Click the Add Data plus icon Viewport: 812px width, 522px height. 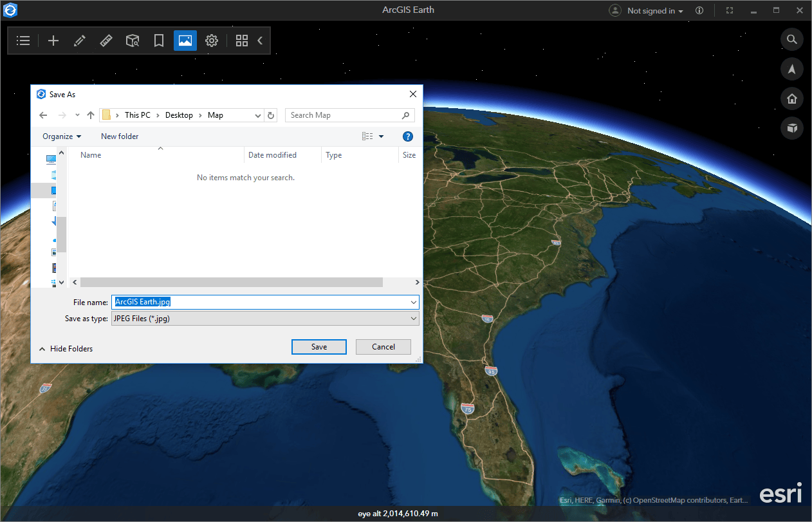point(53,40)
